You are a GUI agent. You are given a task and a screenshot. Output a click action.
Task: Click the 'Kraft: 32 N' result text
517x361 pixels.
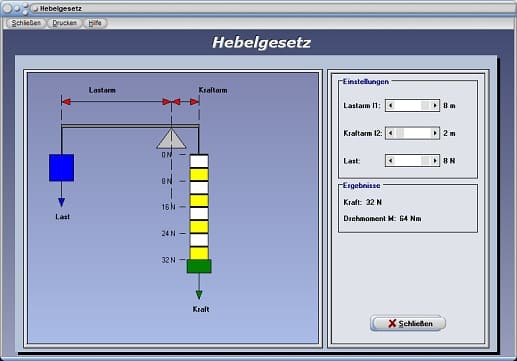pyautogui.click(x=363, y=202)
